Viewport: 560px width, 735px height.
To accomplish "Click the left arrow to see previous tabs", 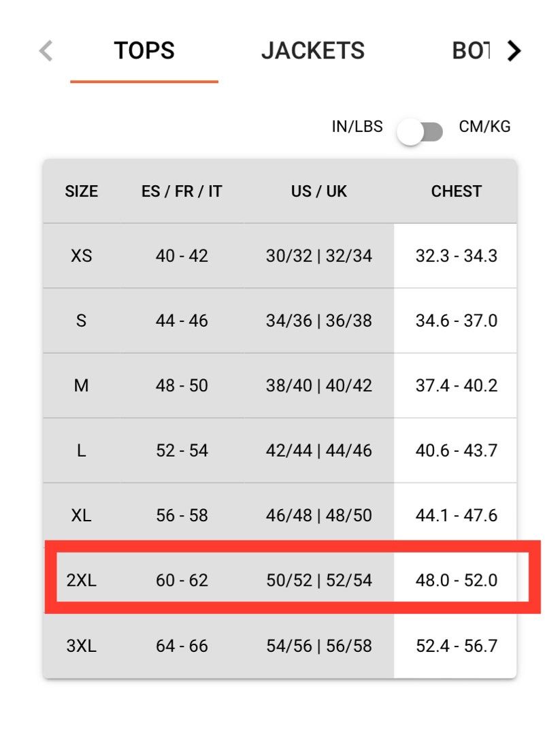I will 46,50.
